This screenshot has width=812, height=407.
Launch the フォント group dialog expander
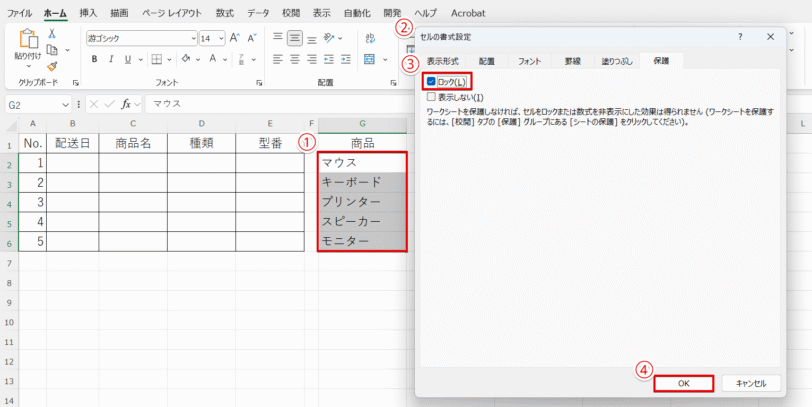pos(258,83)
